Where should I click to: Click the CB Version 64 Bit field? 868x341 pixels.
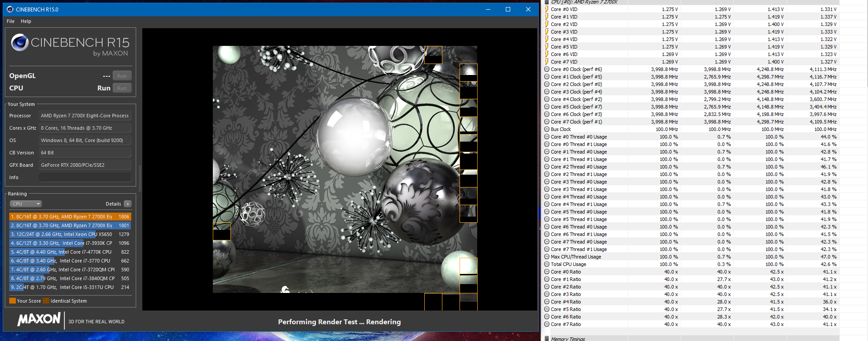point(85,153)
